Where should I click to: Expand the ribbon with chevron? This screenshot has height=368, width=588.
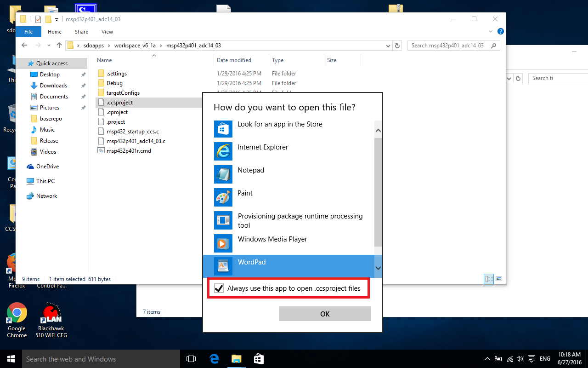point(492,31)
